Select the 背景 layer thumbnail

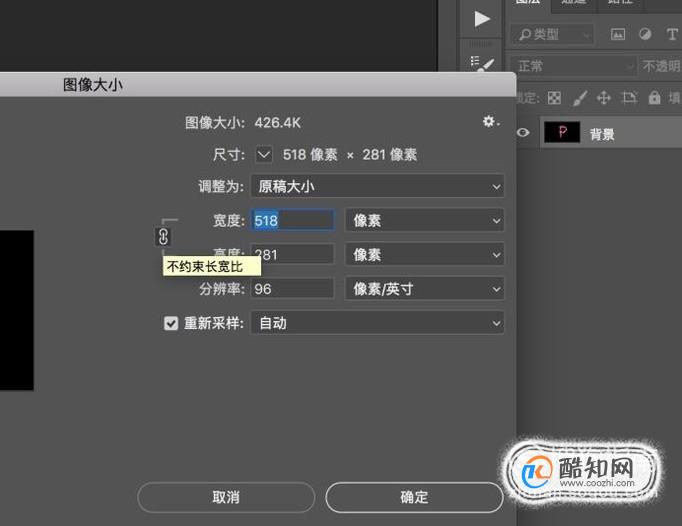[562, 132]
